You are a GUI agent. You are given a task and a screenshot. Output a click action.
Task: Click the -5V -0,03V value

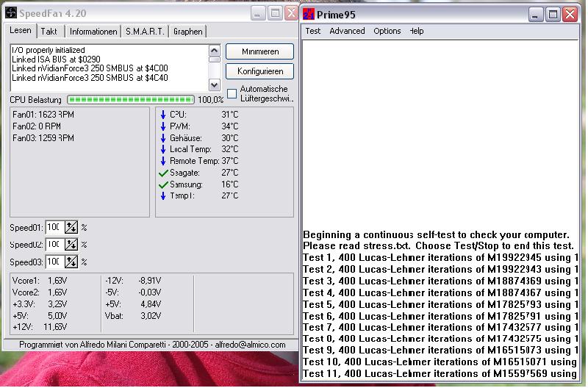(150, 292)
